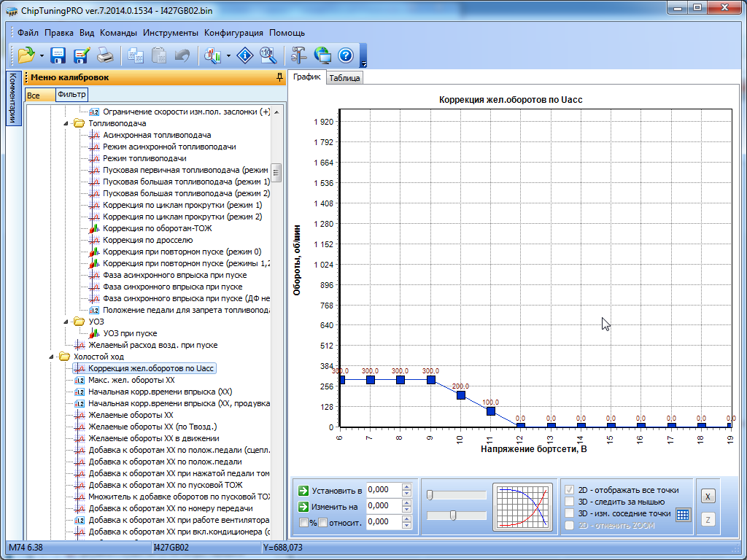Open dropdown arrow beside the open file icon

(42, 55)
